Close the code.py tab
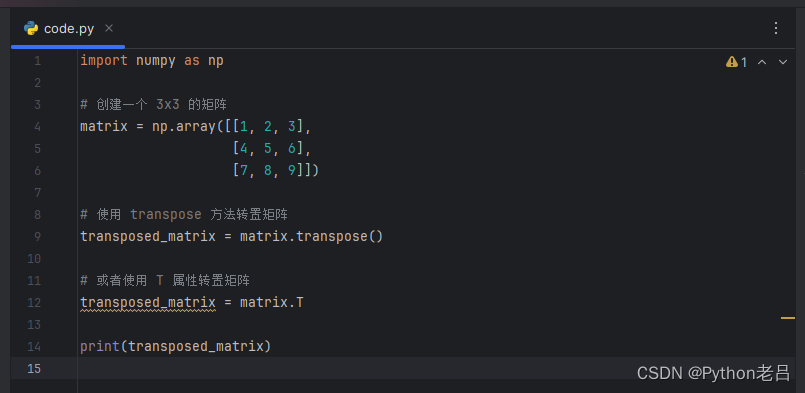 (x=109, y=28)
